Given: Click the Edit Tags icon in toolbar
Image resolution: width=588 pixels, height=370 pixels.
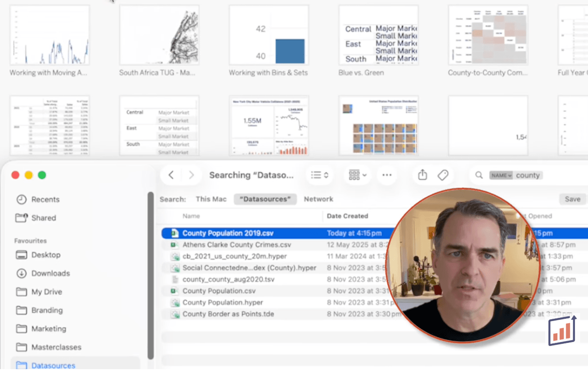Looking at the screenshot, I should click(x=443, y=175).
